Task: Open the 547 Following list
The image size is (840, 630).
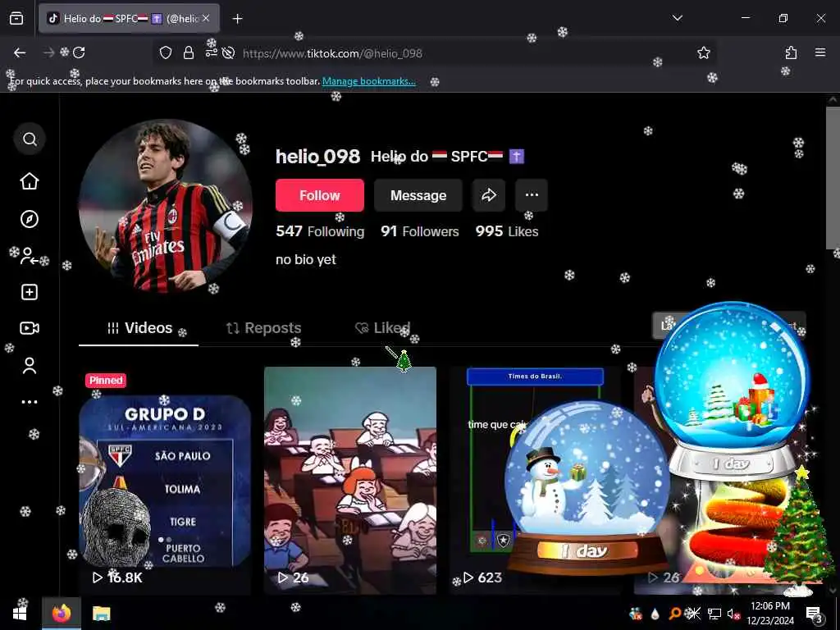Action: [320, 231]
